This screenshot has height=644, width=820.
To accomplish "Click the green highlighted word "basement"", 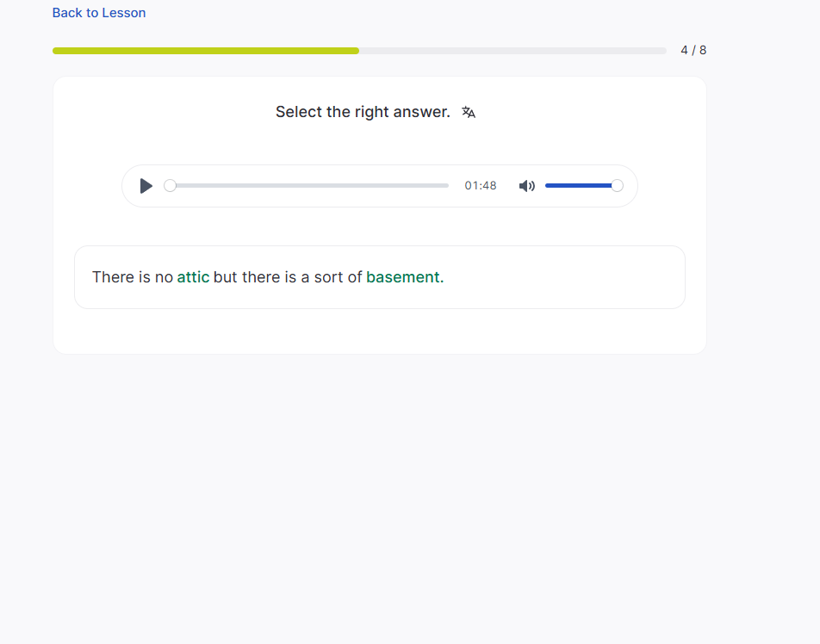I will [403, 277].
